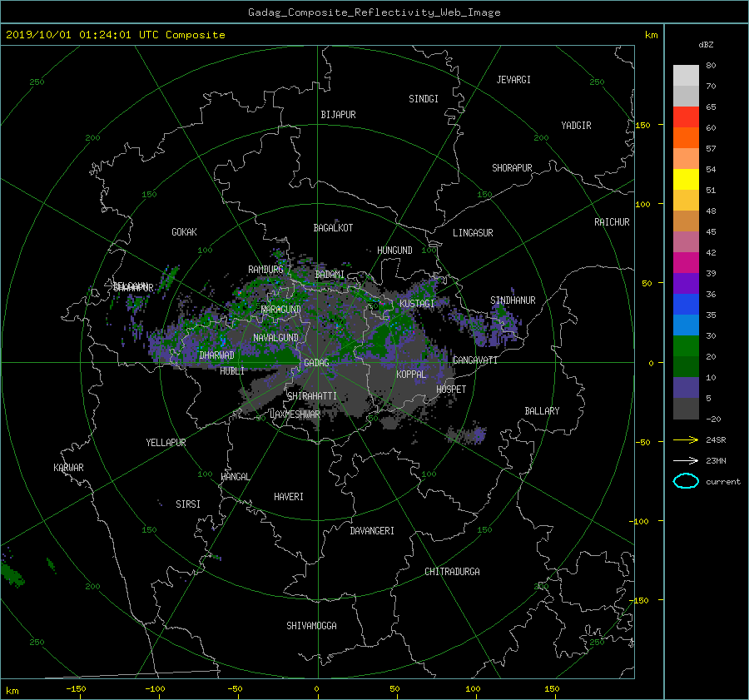
Task: Click the 100 tick on the bottom axis
Action: pos(473,688)
